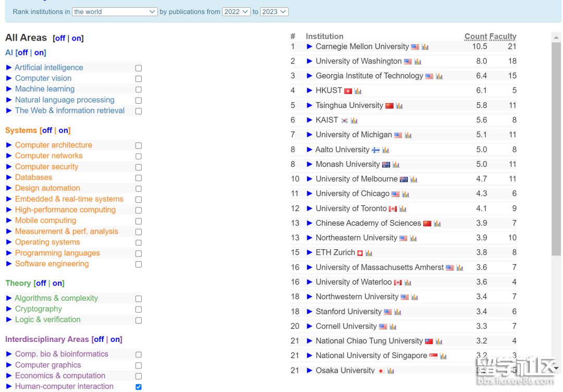Turn on All Areas
This screenshot has height=392, width=563.
click(76, 39)
